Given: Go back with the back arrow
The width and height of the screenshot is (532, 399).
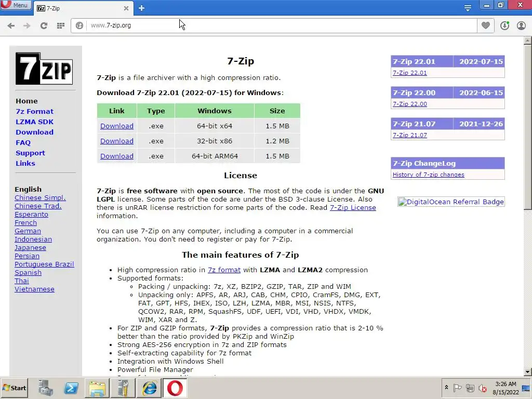Looking at the screenshot, I should [x=11, y=25].
